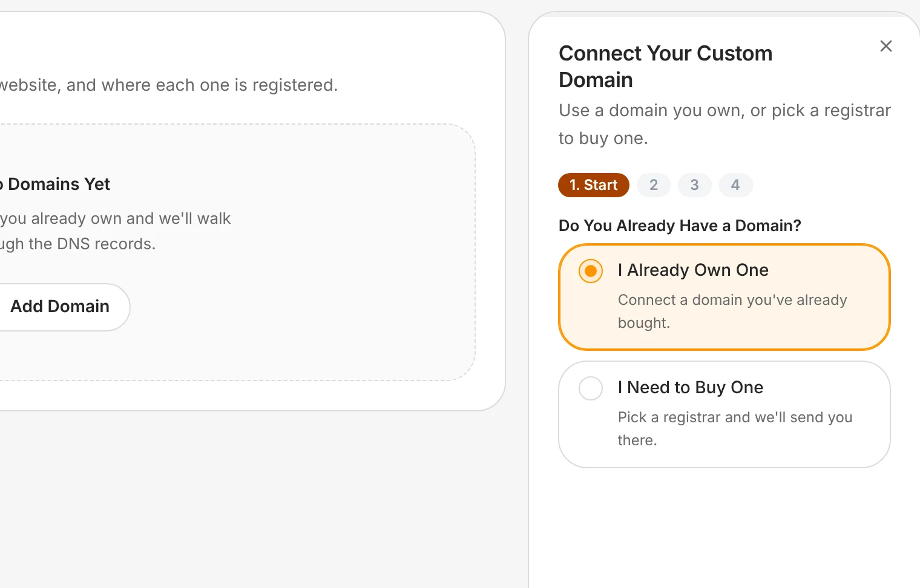Go to the 1. Start step
Viewport: 920px width, 588px height.
594,185
